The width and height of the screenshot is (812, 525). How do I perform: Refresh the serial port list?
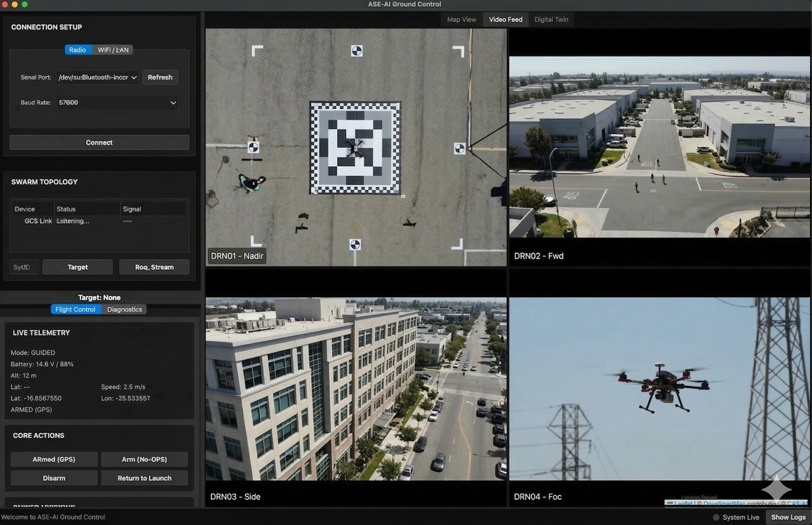pos(160,77)
